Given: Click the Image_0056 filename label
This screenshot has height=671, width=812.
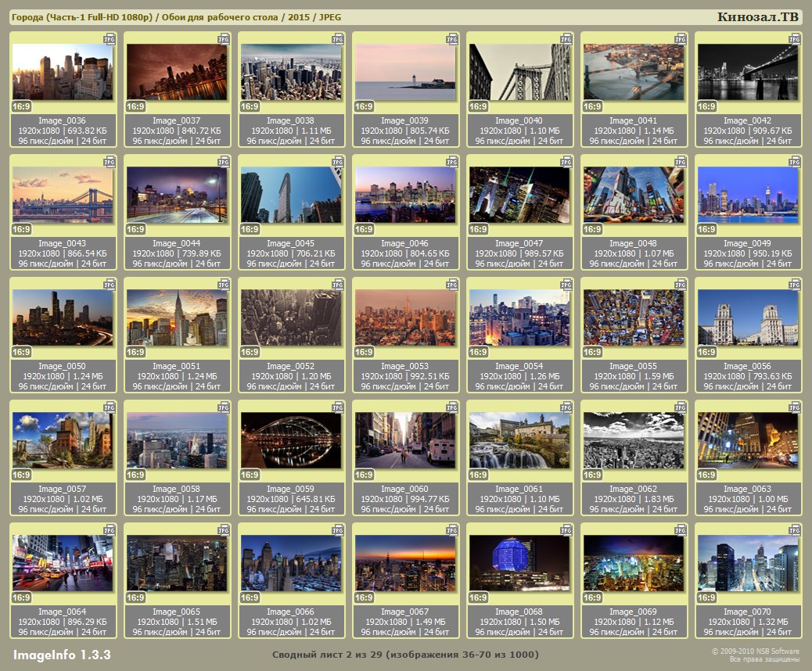Looking at the screenshot, I should pyautogui.click(x=747, y=366).
